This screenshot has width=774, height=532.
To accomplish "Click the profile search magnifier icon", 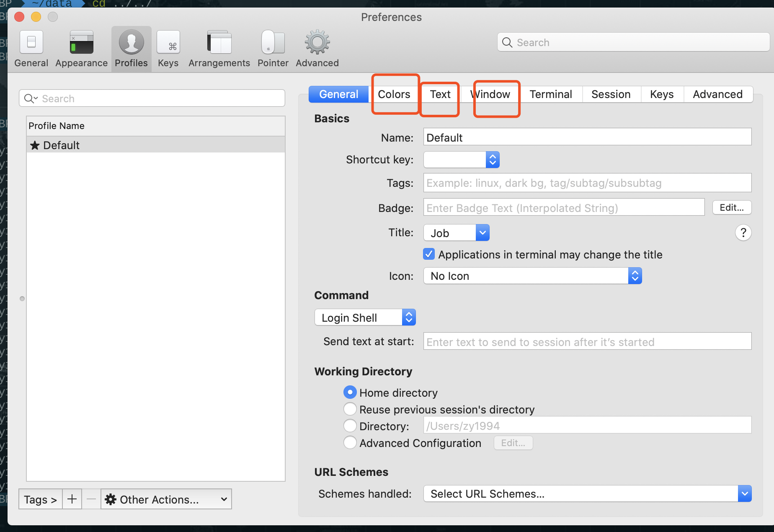I will [x=30, y=98].
